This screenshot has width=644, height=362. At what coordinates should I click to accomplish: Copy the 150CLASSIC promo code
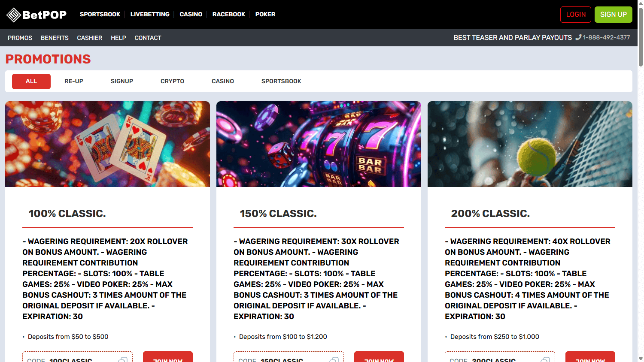(x=334, y=359)
